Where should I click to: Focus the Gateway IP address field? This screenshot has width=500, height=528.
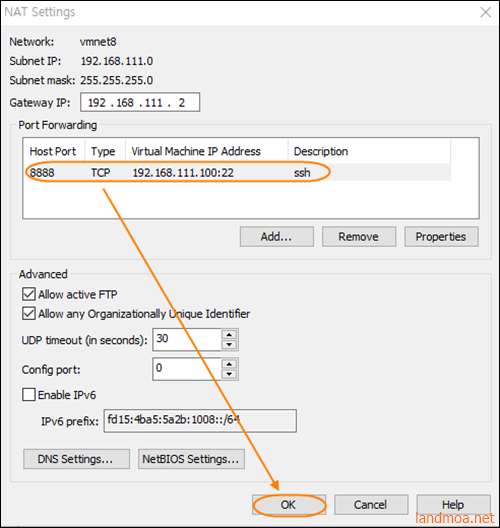point(140,102)
